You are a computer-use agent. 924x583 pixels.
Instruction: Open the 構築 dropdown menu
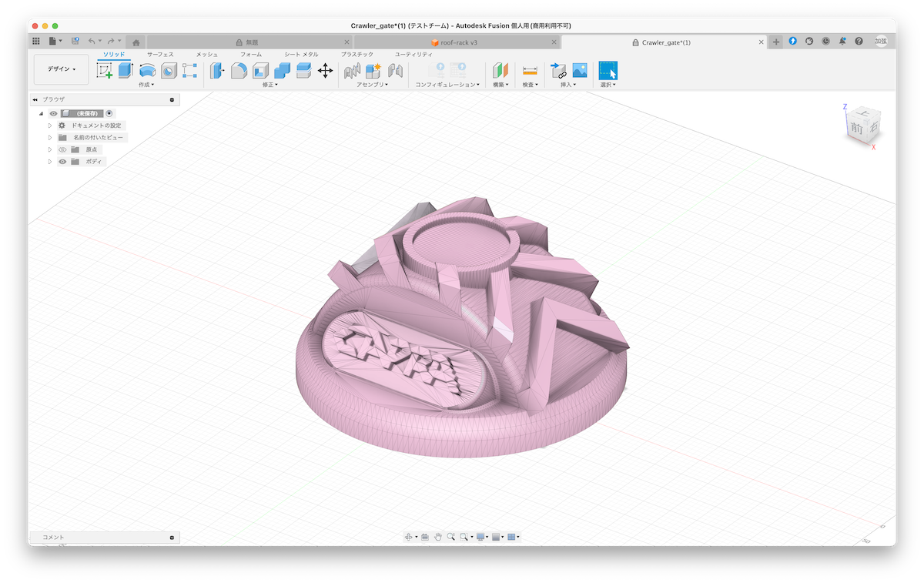(500, 85)
